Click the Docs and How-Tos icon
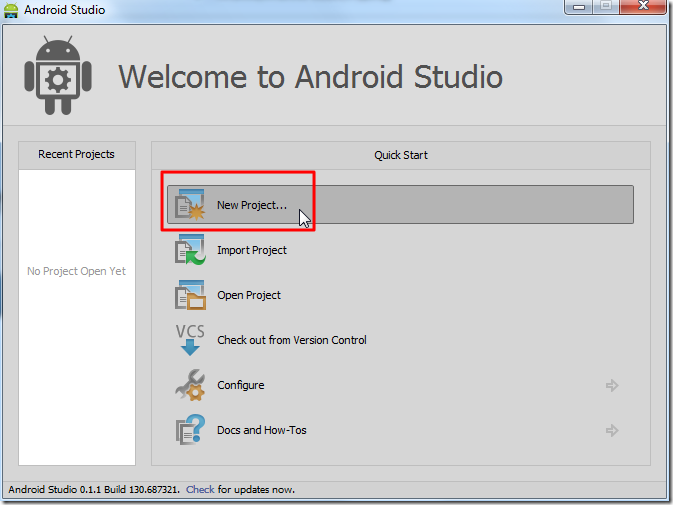 [190, 430]
